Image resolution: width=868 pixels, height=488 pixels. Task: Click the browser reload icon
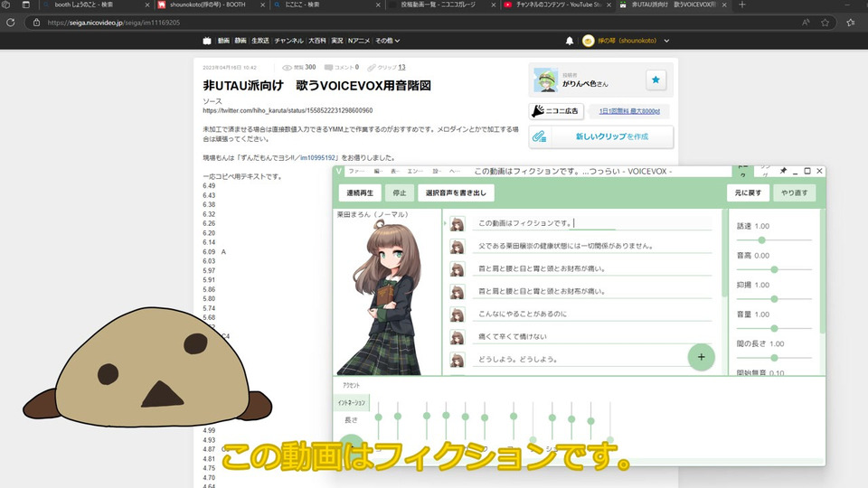click(11, 23)
